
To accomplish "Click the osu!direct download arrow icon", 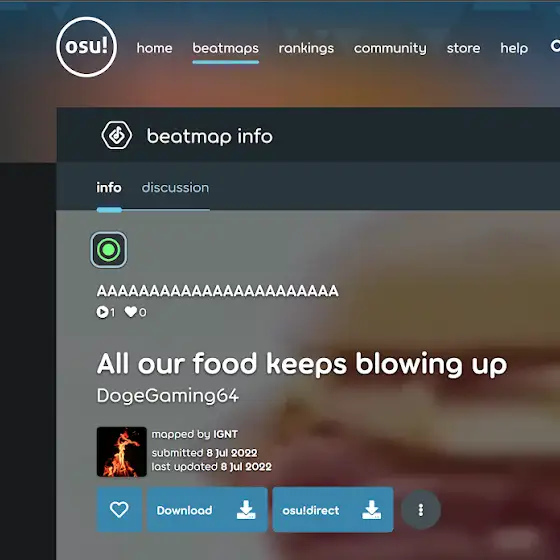I will [x=371, y=510].
